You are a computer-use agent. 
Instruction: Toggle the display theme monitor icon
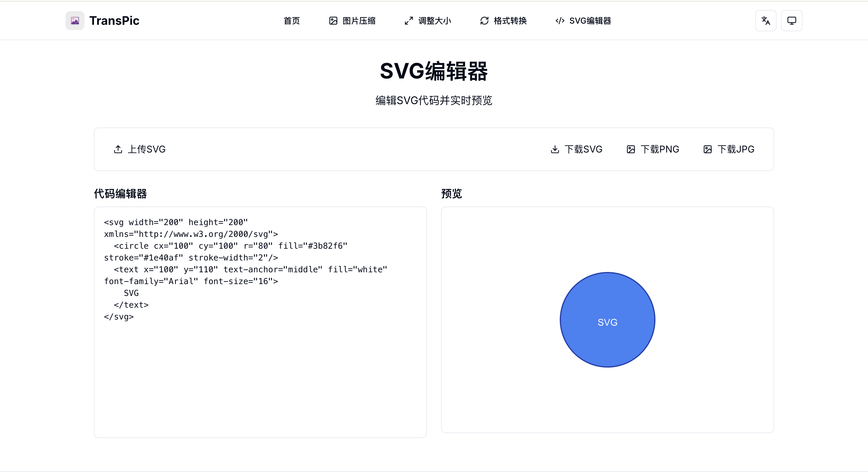(x=792, y=21)
